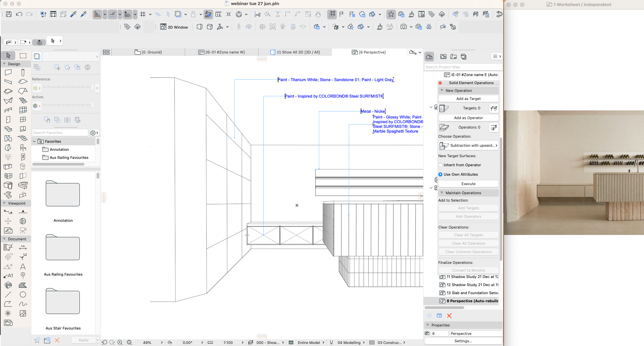
Task: Open the Favorites star icon in the toolbar
Action: click(x=391, y=14)
